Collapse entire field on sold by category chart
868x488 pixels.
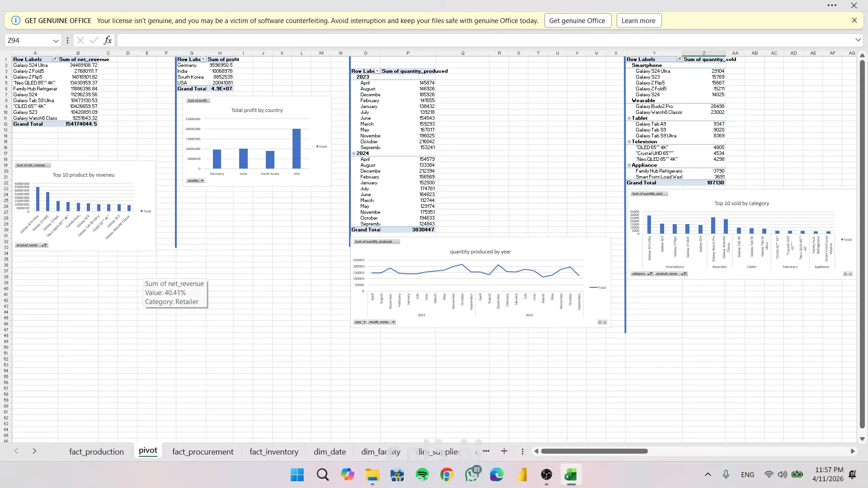tap(850, 274)
